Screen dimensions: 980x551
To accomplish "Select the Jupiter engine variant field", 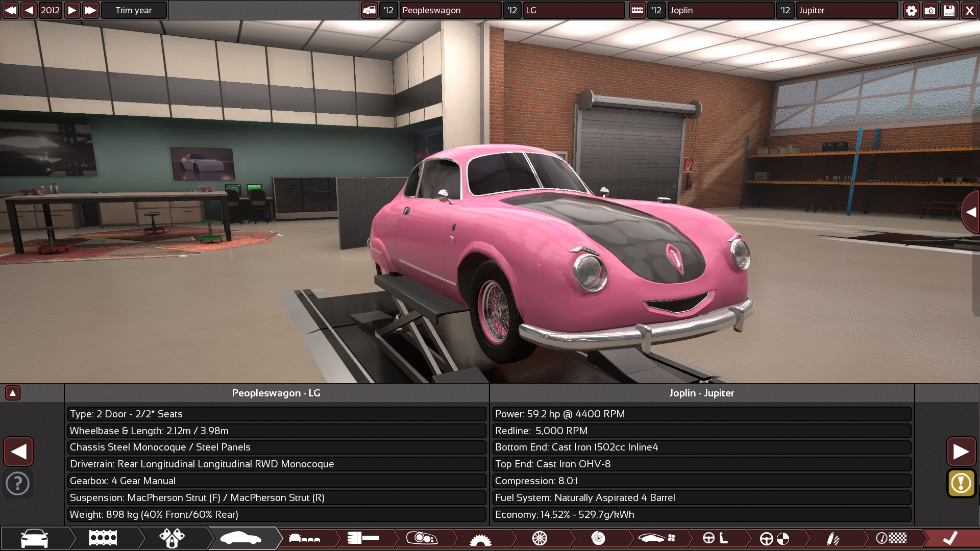I will pos(847,10).
